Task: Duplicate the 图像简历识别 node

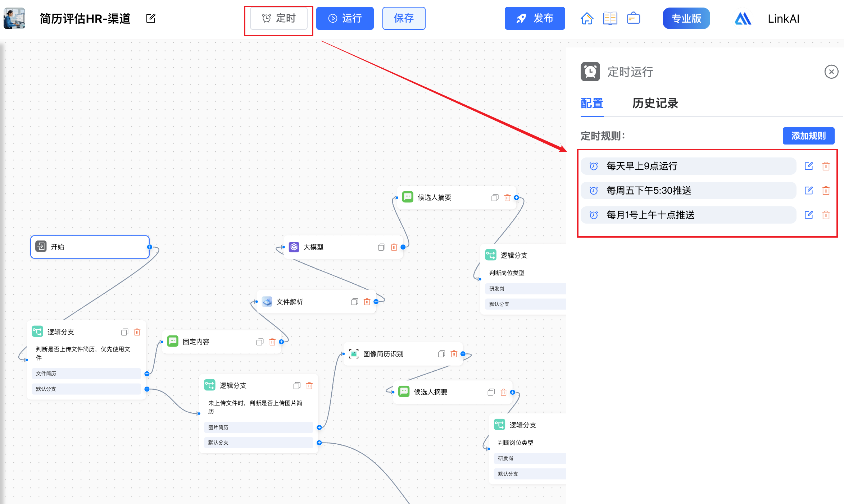Action: tap(441, 354)
